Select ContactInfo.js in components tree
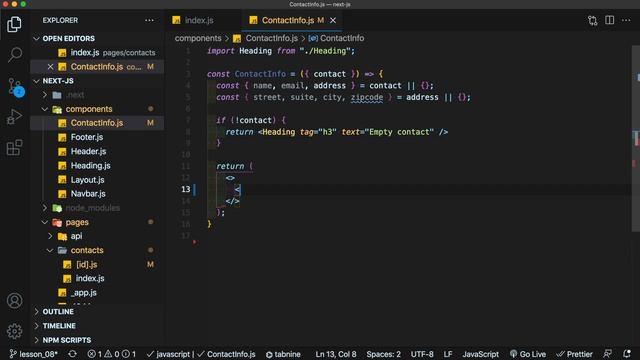This screenshot has height=360, width=640. (x=97, y=123)
